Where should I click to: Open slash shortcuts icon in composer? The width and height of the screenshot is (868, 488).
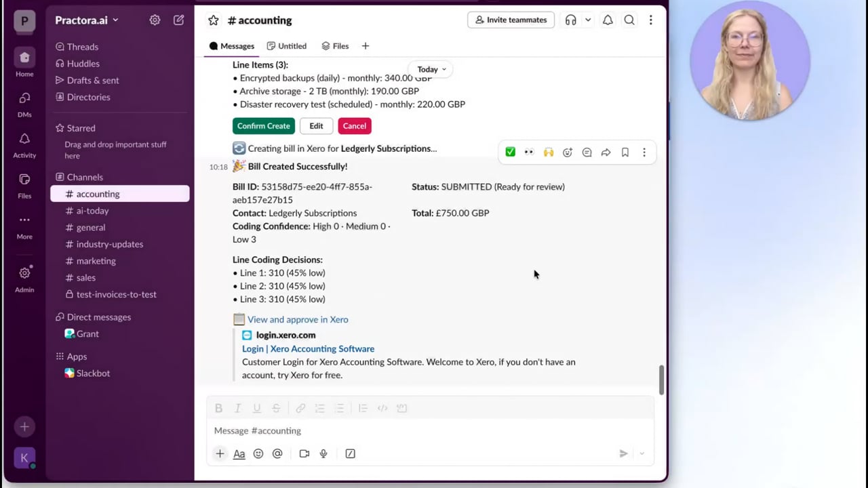pos(350,453)
